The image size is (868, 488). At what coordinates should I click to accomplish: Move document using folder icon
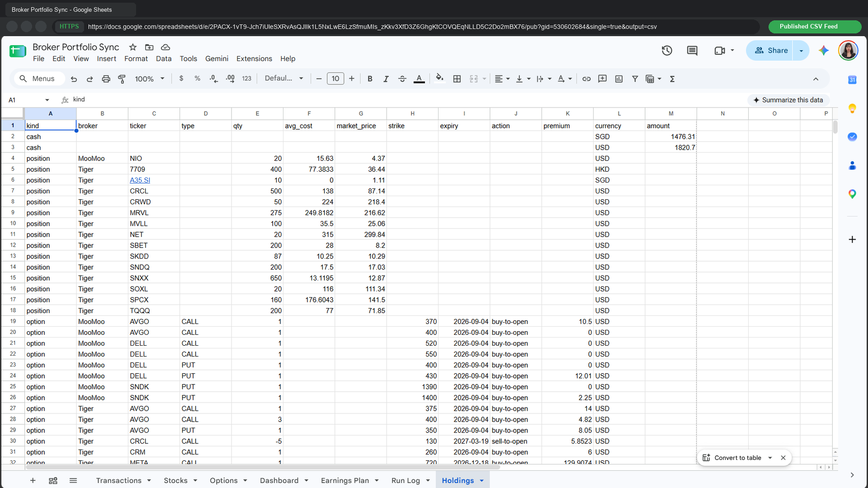click(x=149, y=47)
